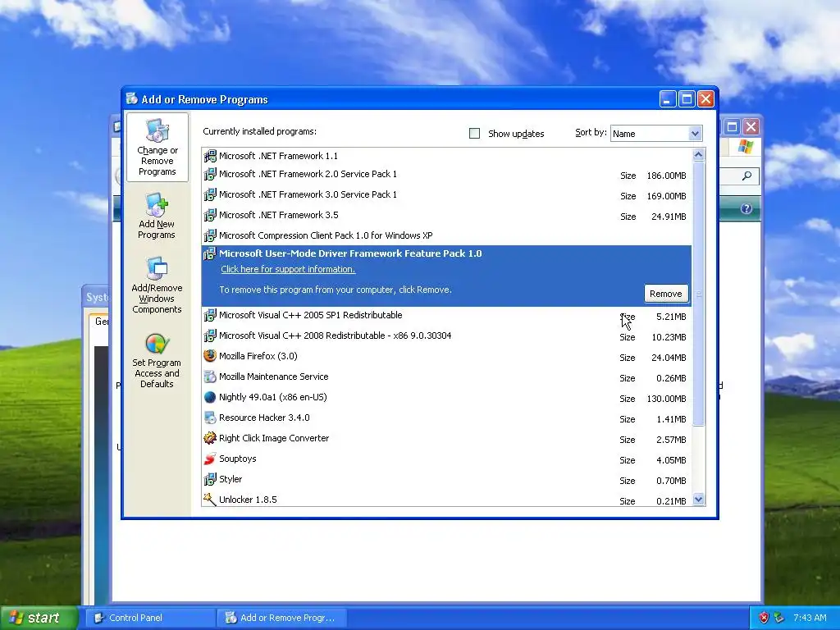Click the 186.00MB size value

pos(666,176)
